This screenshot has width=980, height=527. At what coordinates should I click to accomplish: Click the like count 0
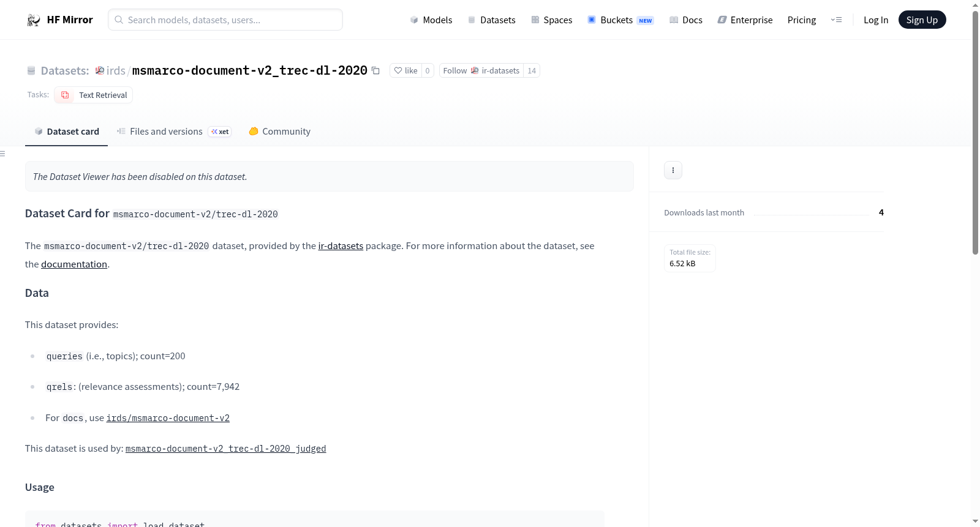coord(428,71)
